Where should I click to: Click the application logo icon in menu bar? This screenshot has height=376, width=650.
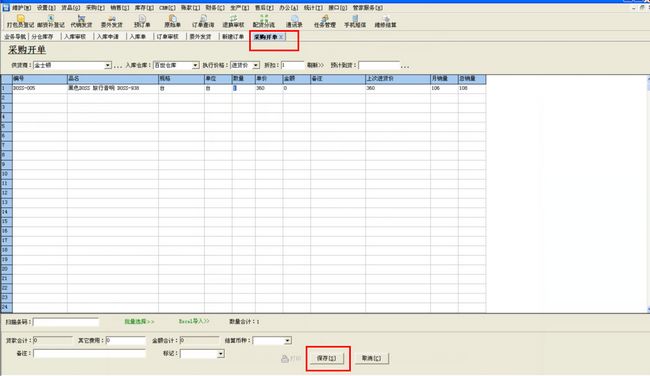[6, 7]
